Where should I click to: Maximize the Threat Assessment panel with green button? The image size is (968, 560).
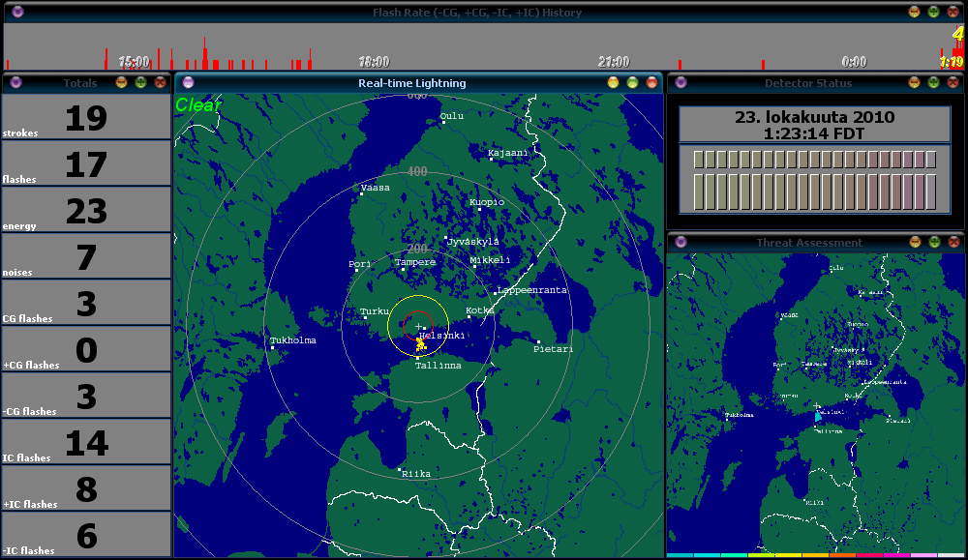click(x=933, y=242)
